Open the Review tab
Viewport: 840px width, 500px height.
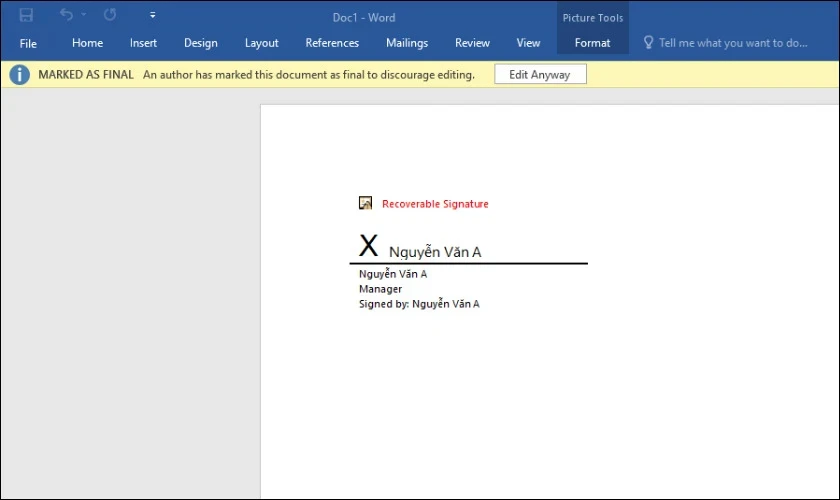472,43
